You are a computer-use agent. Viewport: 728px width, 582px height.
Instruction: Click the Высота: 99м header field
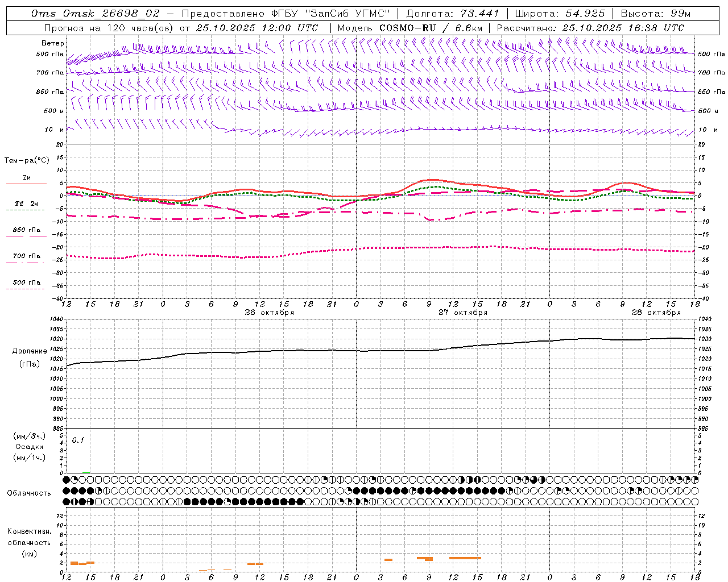[655, 14]
